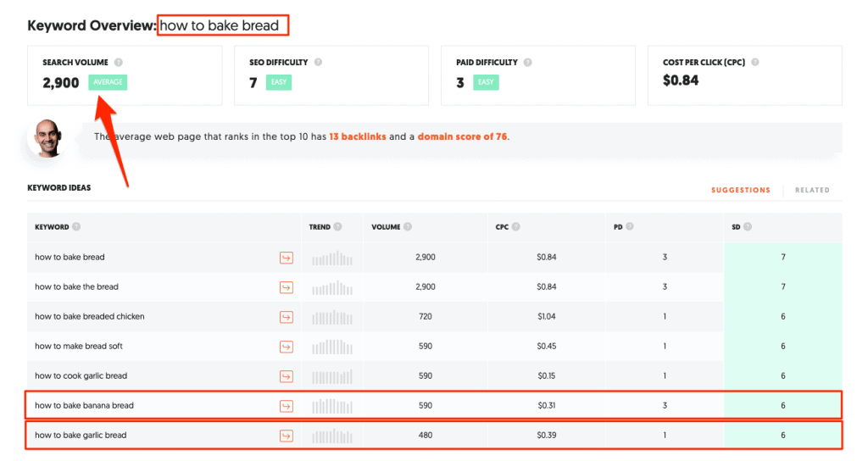The height and width of the screenshot is (461, 868).
Task: Open arrow icon for 'how to make bread soft'
Action: point(287,347)
